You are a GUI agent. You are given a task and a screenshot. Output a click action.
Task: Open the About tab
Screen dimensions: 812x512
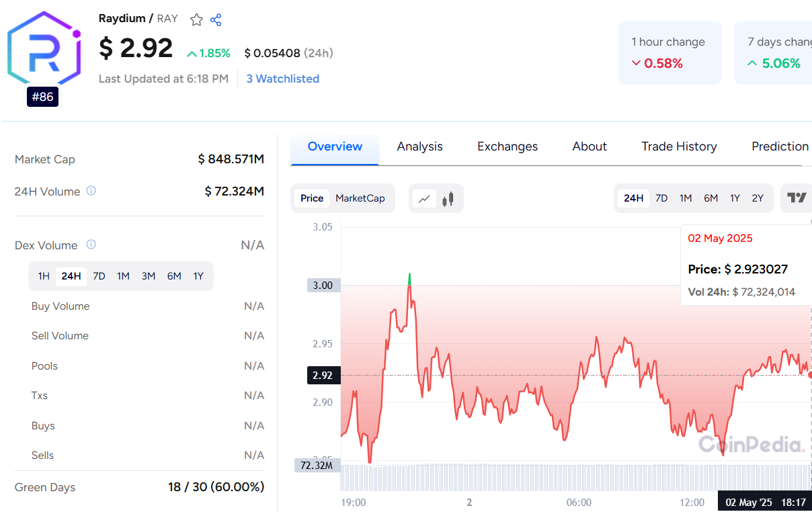pyautogui.click(x=590, y=146)
